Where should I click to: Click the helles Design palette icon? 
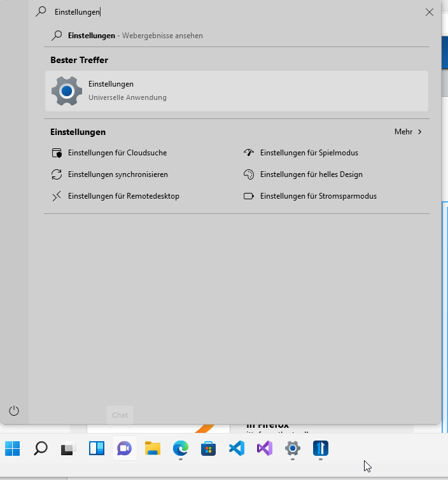pos(249,174)
